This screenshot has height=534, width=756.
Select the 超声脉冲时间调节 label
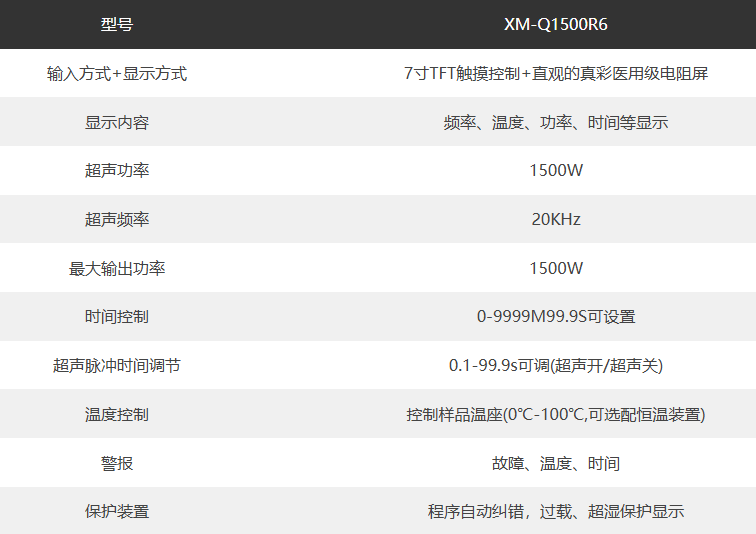(117, 366)
